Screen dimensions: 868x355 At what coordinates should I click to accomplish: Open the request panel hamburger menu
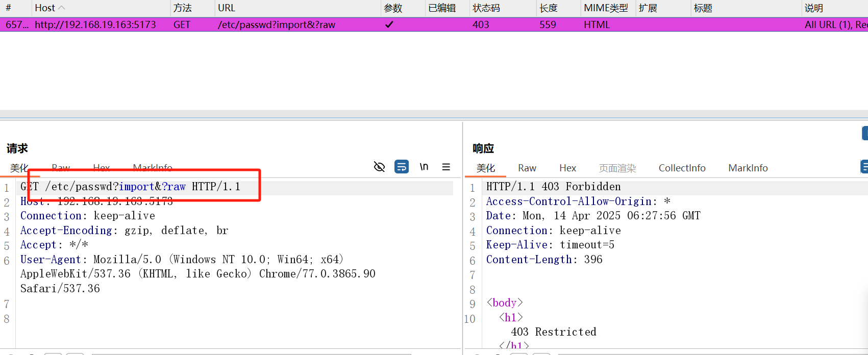click(x=446, y=167)
